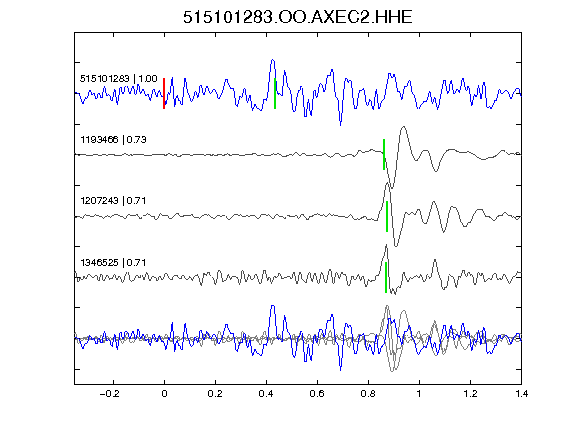576x432 pixels.
Task: Click the x-axis tick label 0.8
Action: click(368, 394)
